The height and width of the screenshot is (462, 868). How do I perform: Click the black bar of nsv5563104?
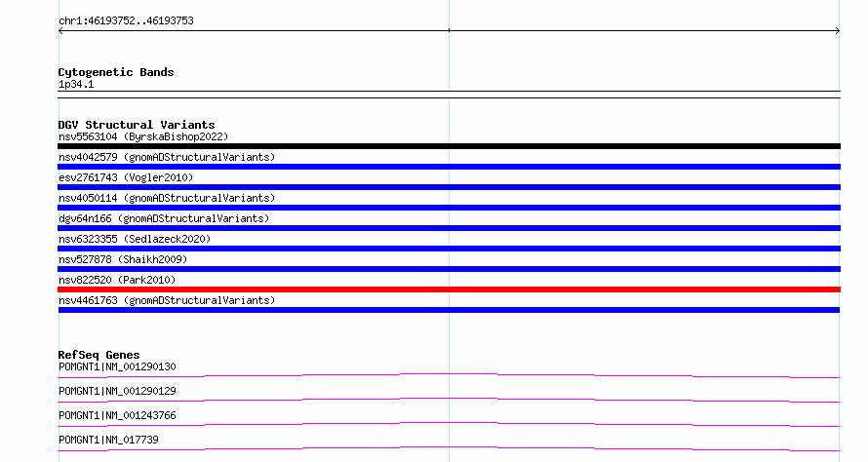coord(449,146)
